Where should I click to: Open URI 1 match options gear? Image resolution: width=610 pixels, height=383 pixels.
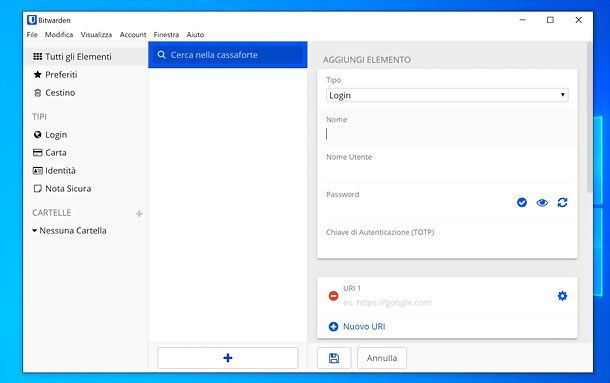[x=562, y=296]
